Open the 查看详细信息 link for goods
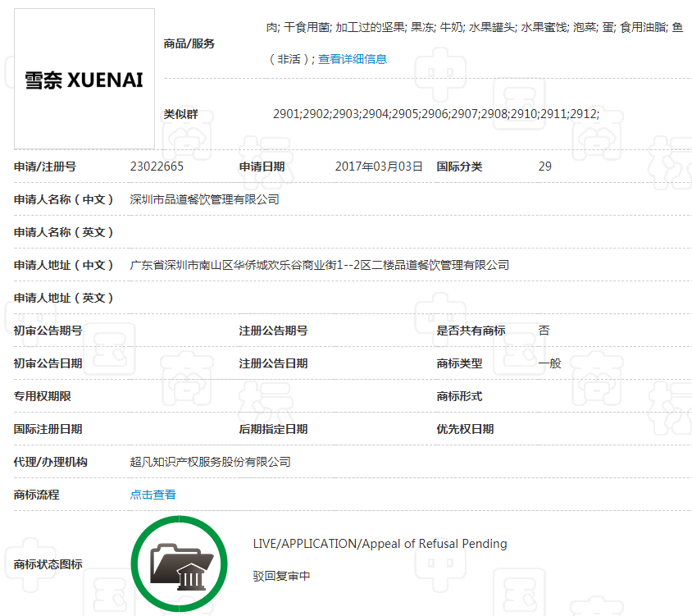 [353, 59]
